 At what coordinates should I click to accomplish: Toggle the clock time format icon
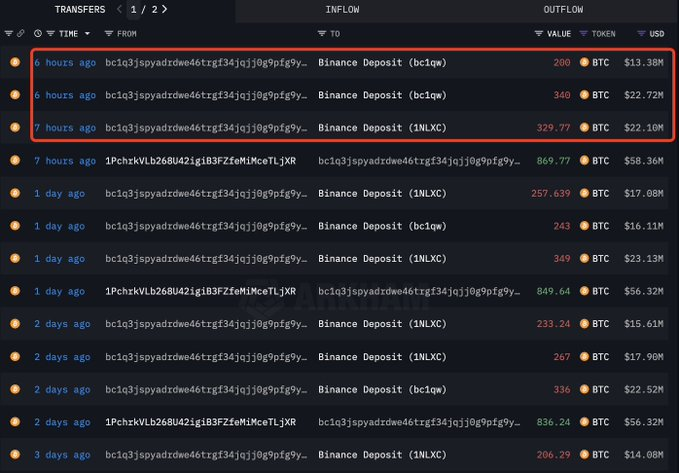38,33
